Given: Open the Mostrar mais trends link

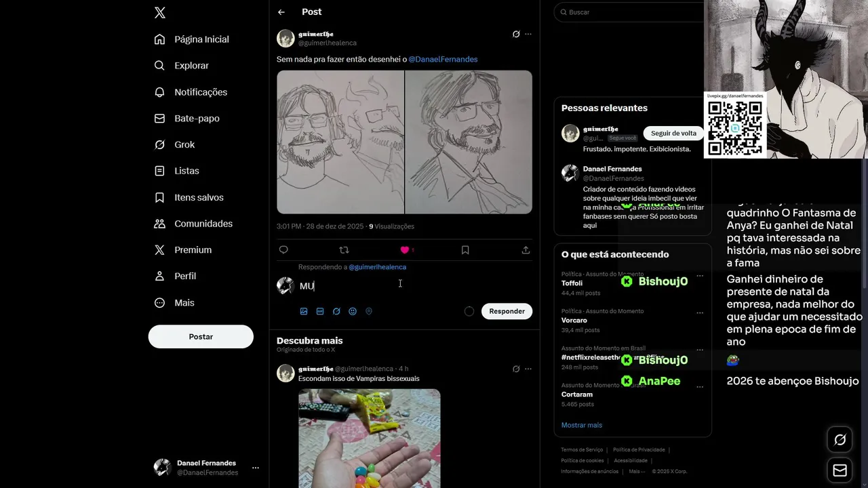Looking at the screenshot, I should (x=582, y=425).
